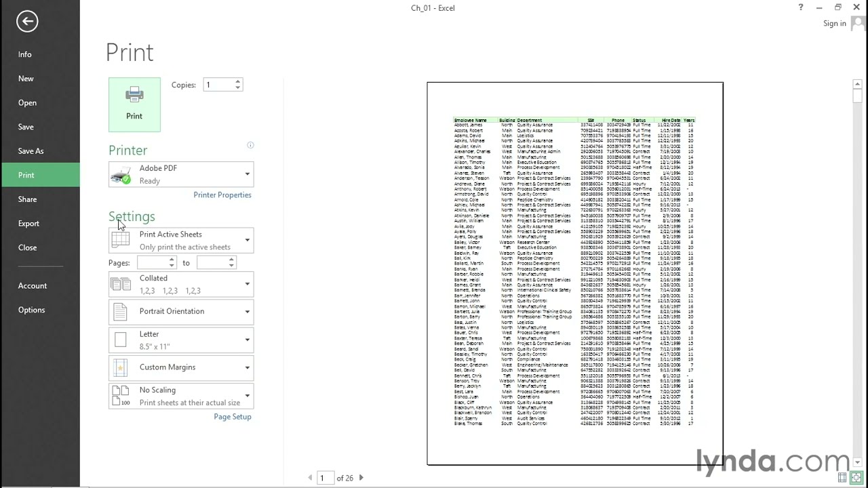Open the Help question mark icon
868x488 pixels.
pos(801,7)
